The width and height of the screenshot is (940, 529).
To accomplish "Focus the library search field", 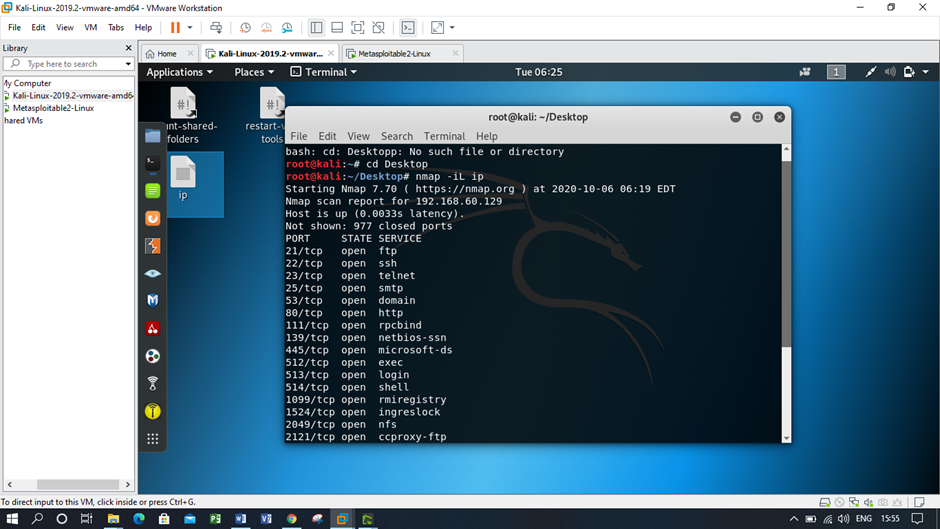I will pyautogui.click(x=68, y=64).
